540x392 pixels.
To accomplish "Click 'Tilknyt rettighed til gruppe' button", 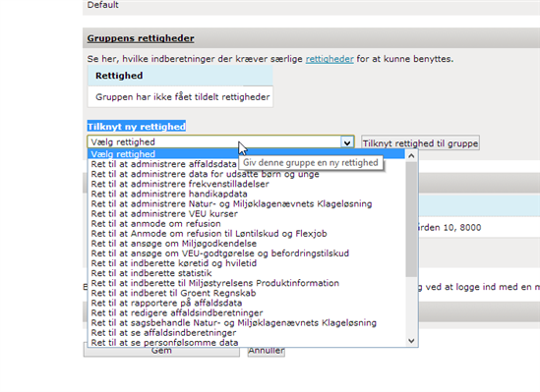I will pyautogui.click(x=420, y=143).
